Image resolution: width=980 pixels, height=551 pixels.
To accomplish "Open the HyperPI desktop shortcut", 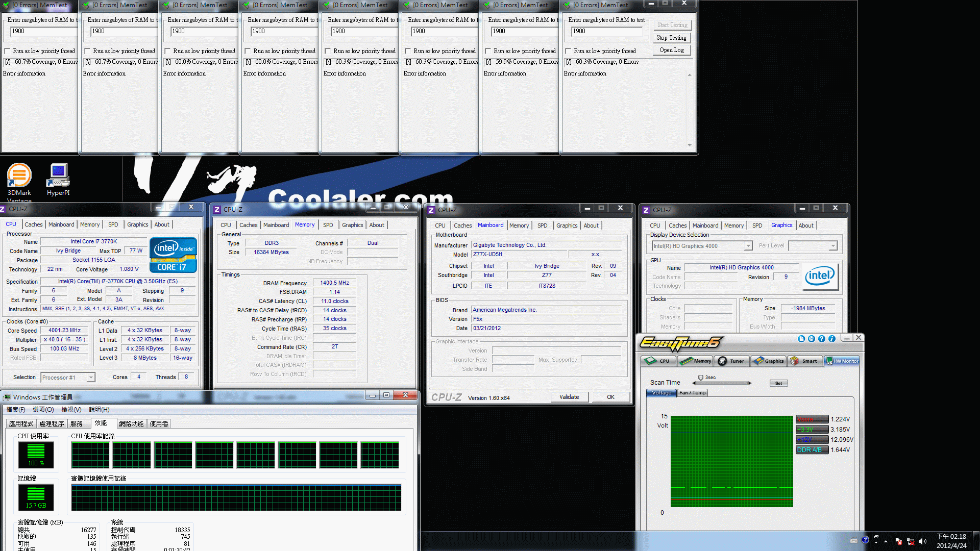I will coord(58,180).
